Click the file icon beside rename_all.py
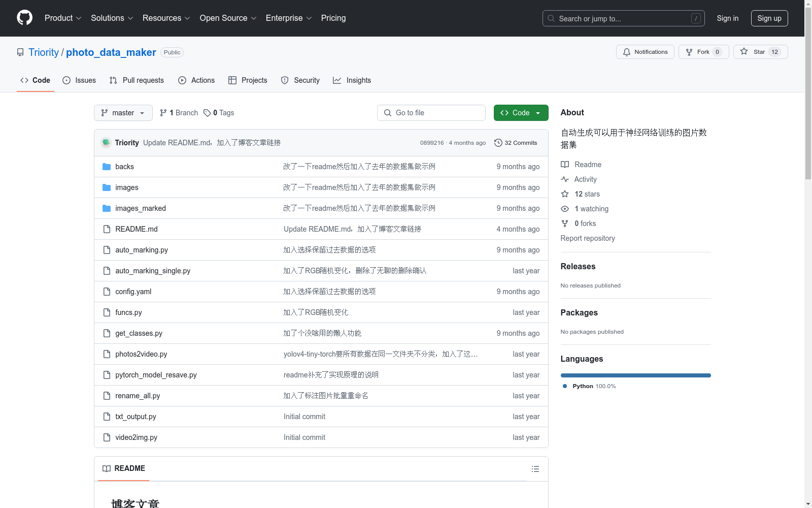Viewport: 812px width, 508px height. [107, 396]
